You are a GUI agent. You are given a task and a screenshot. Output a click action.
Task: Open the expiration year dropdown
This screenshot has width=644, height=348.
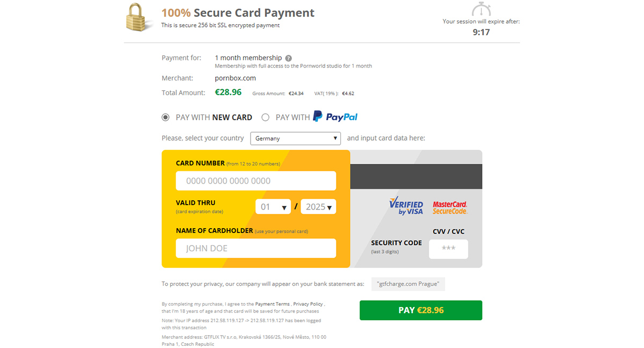[318, 207]
